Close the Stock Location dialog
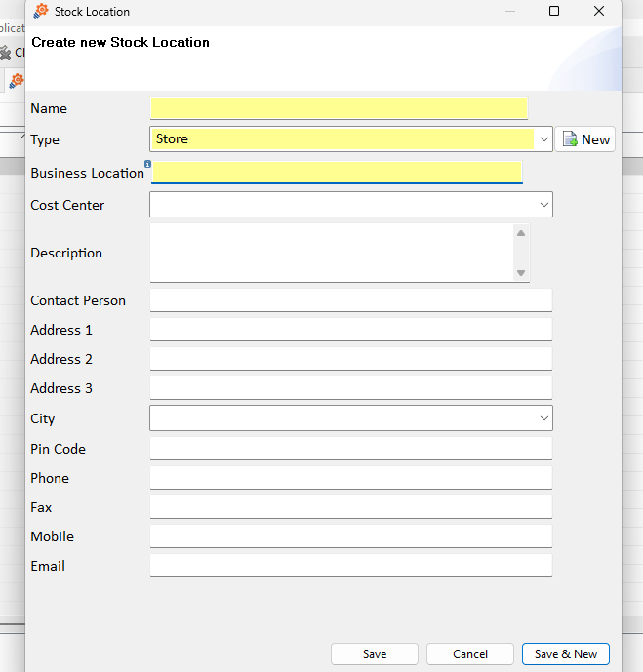This screenshot has width=643, height=672. 599,12
